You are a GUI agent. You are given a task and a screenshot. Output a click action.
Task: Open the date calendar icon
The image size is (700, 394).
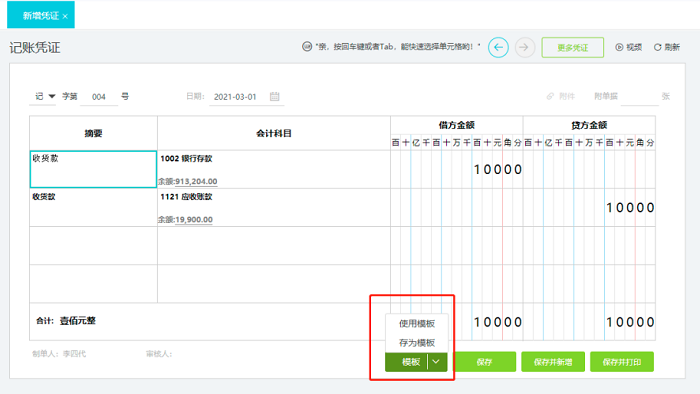click(275, 96)
